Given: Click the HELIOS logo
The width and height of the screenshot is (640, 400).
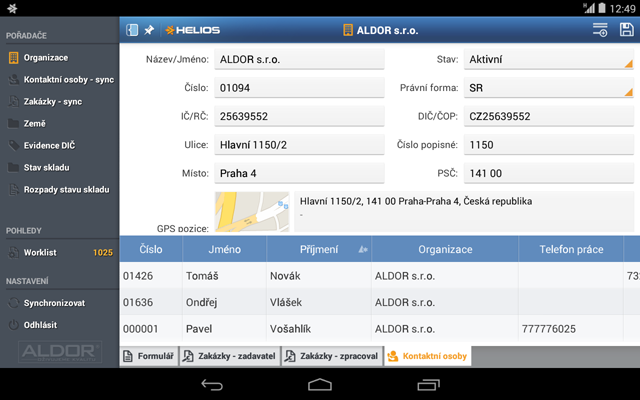Looking at the screenshot, I should (193, 30).
